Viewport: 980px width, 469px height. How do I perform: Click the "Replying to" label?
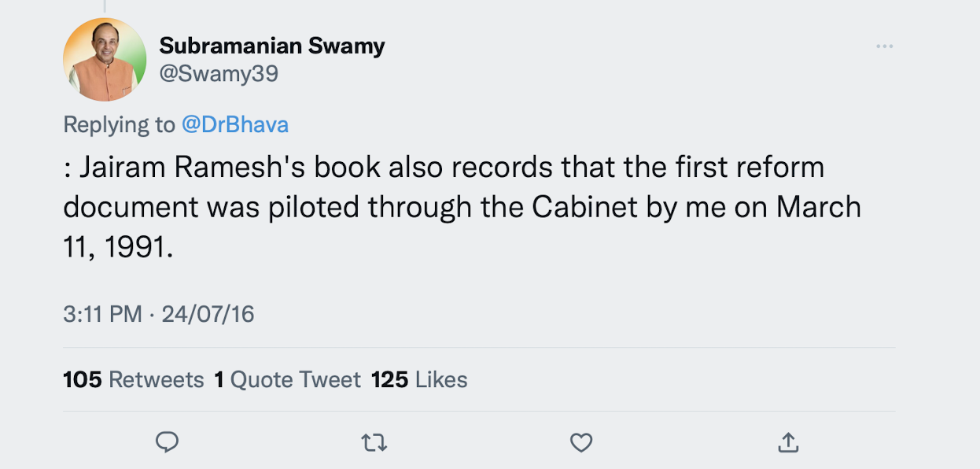pyautogui.click(x=120, y=124)
